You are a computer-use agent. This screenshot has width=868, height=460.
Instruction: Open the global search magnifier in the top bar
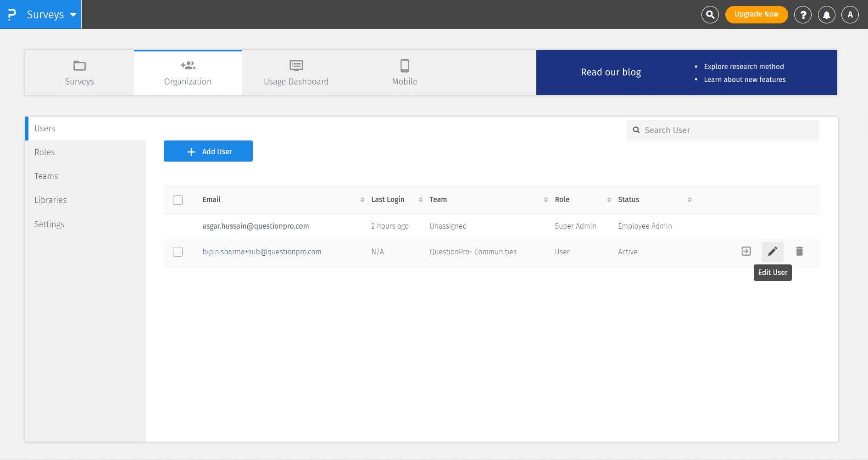pyautogui.click(x=710, y=14)
